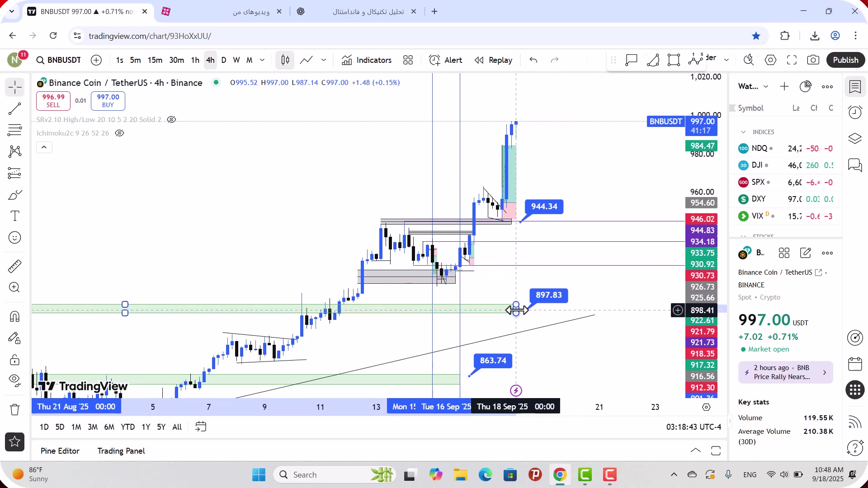Open chart settings hexagon icon
The image size is (868, 488).
tap(770, 60)
